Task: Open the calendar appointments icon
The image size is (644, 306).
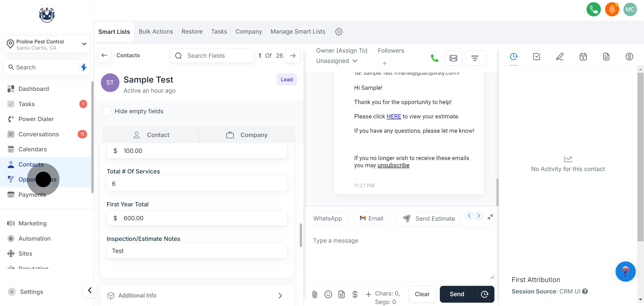Action: 583,57
